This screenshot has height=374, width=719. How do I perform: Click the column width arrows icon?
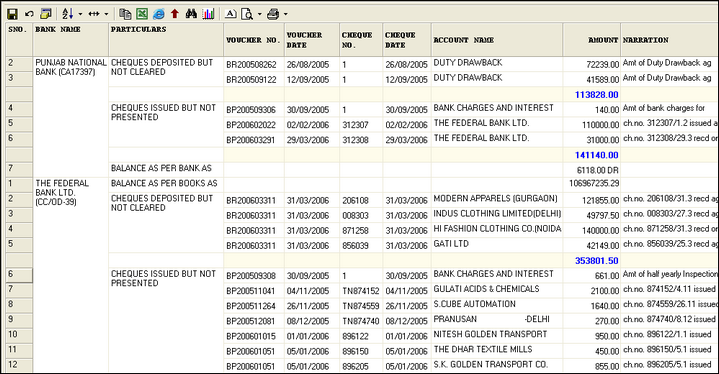tap(94, 14)
